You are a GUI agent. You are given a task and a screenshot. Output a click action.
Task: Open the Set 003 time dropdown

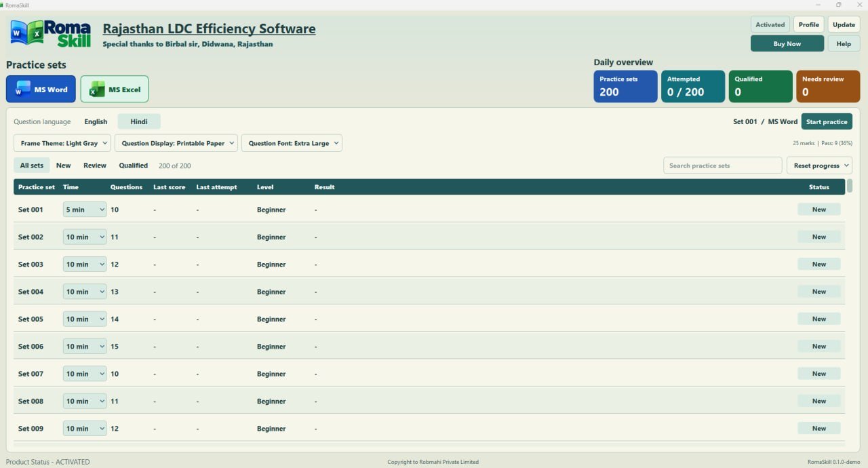pos(85,264)
